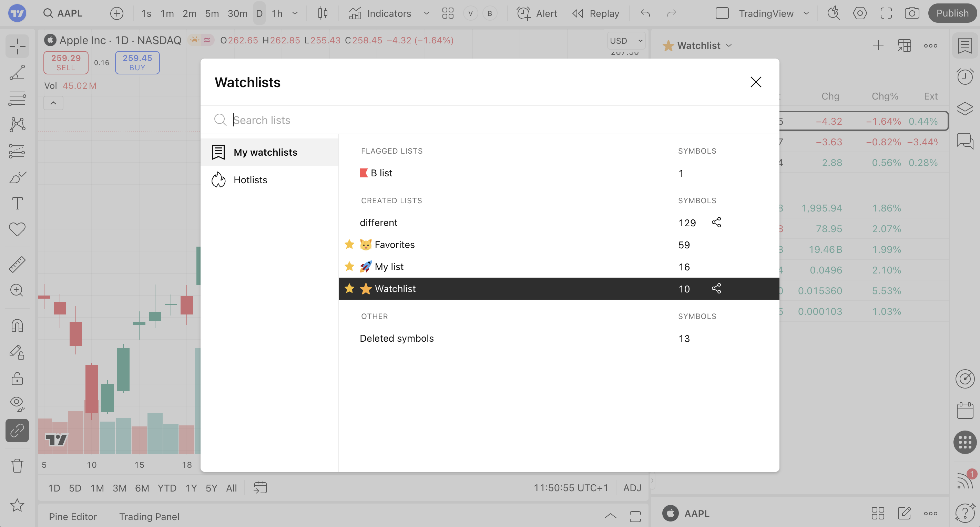Viewport: 980px width, 527px height.
Task: Select the Measure ruler tool
Action: pyautogui.click(x=17, y=264)
